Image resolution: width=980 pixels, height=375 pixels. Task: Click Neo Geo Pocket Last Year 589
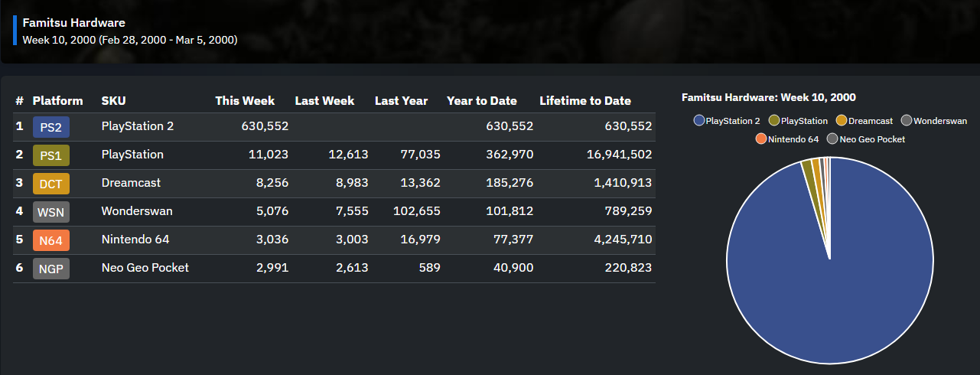coord(430,268)
